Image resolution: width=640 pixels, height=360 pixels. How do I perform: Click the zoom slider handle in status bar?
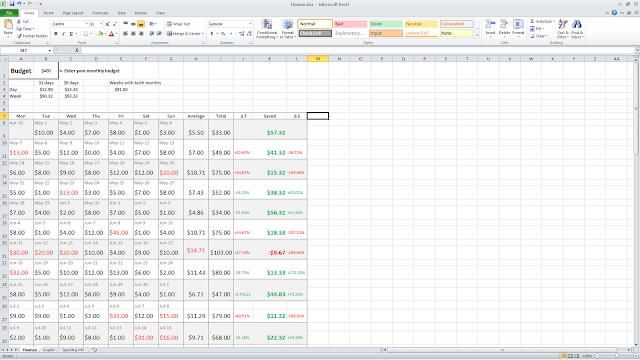(617, 356)
